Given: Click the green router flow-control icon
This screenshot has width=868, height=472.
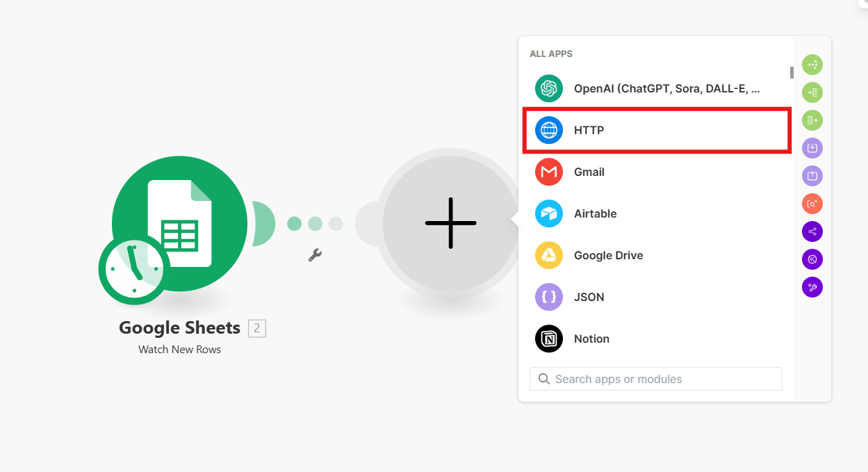Looking at the screenshot, I should [812, 65].
